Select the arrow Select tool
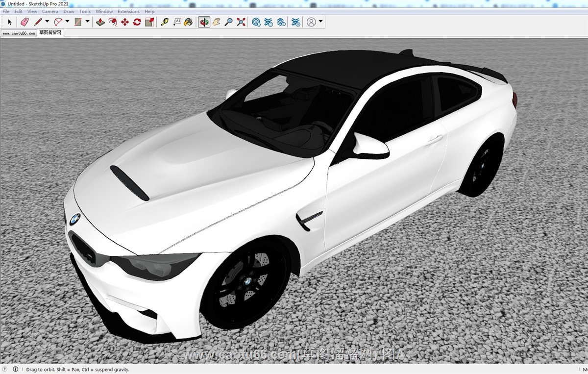The width and height of the screenshot is (588, 374). (x=9, y=22)
